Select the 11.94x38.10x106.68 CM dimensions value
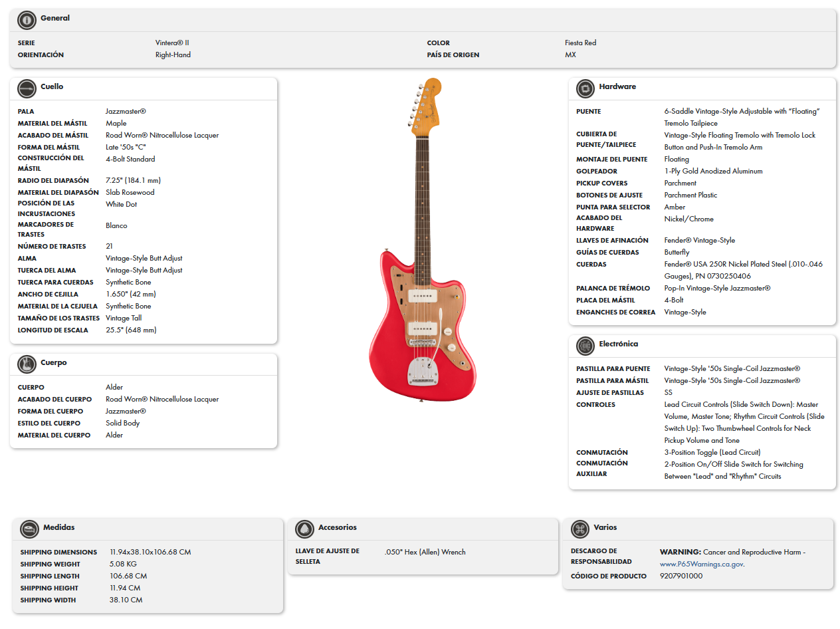 pos(150,552)
